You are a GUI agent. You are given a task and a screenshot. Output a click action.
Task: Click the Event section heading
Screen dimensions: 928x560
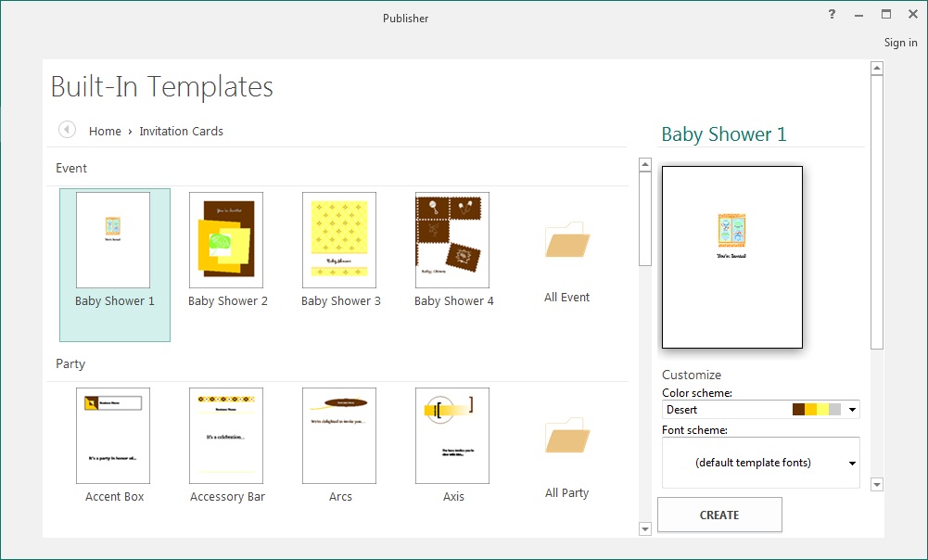[x=71, y=168]
